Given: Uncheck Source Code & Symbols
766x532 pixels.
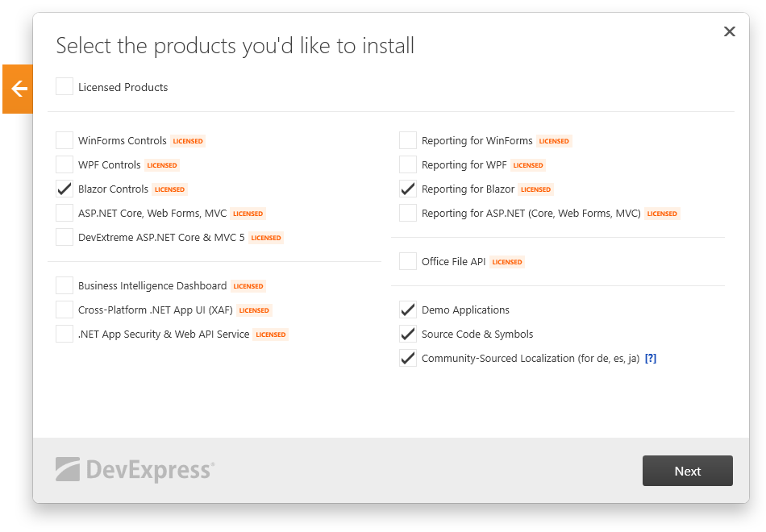Looking at the screenshot, I should coord(407,334).
